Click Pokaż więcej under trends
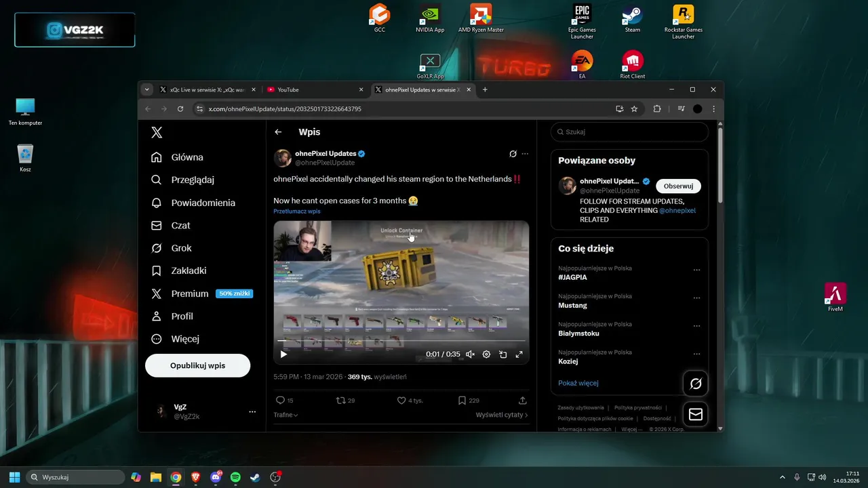The height and width of the screenshot is (488, 868). point(578,383)
